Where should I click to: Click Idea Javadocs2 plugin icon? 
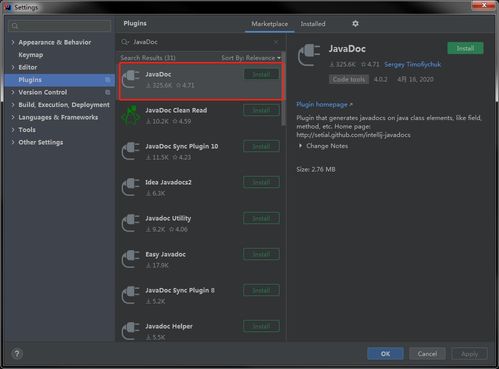pyautogui.click(x=131, y=187)
